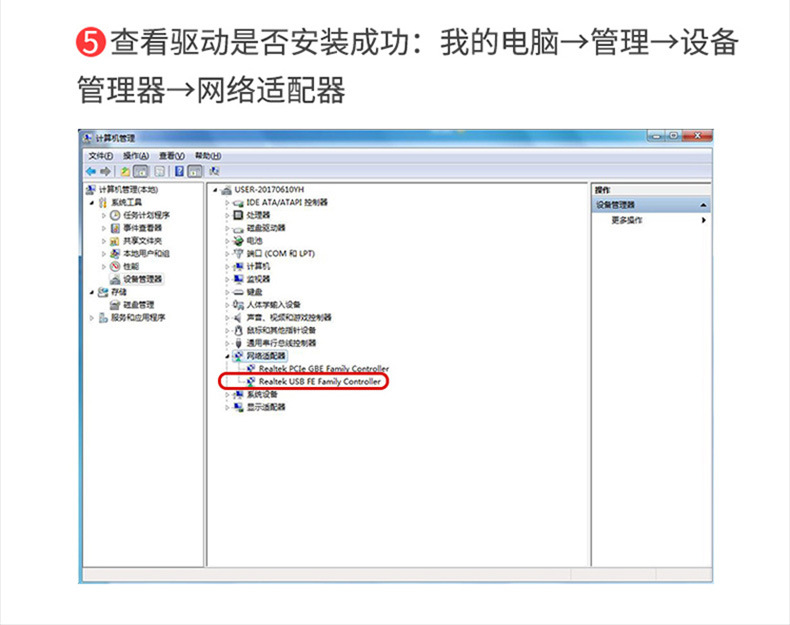
Task: Click the 通用串行总线控制器 USB icon
Action: coord(238,343)
